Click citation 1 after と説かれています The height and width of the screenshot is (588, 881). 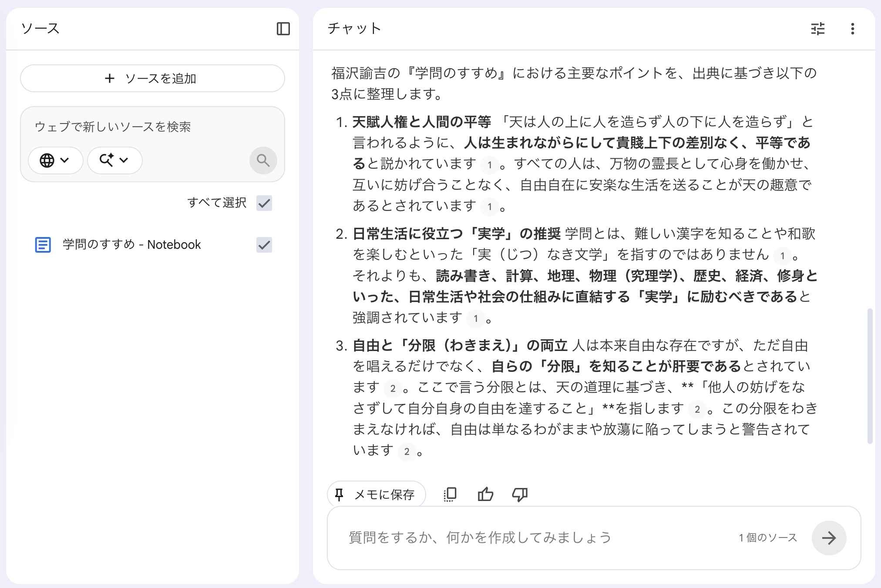(490, 165)
